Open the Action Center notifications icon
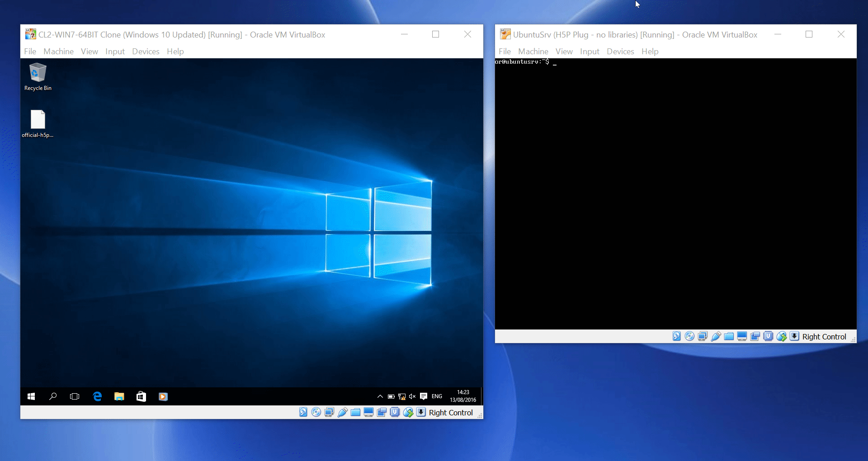The image size is (868, 461). tap(424, 396)
